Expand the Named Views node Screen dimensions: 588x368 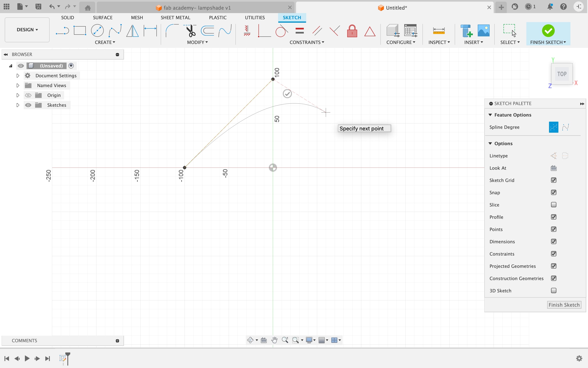pos(18,85)
